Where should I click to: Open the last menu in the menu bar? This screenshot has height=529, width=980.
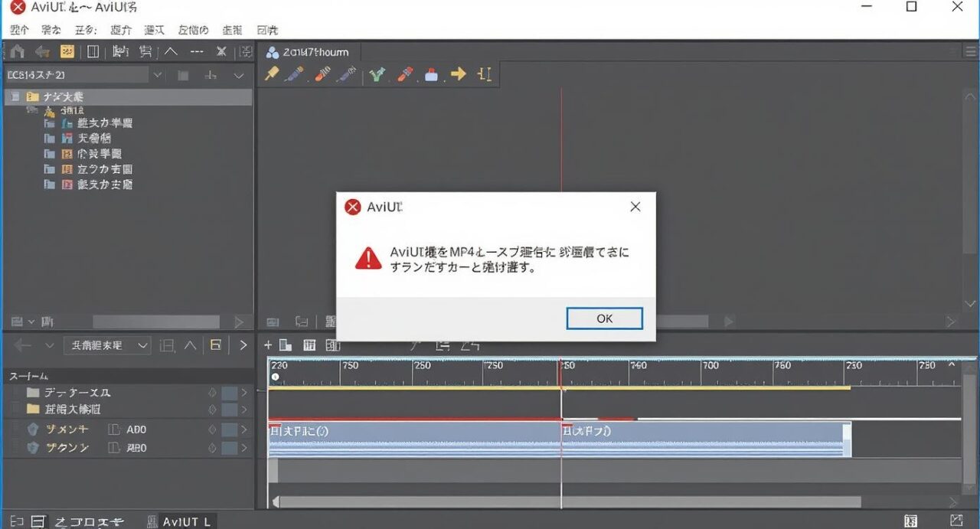pos(268,31)
